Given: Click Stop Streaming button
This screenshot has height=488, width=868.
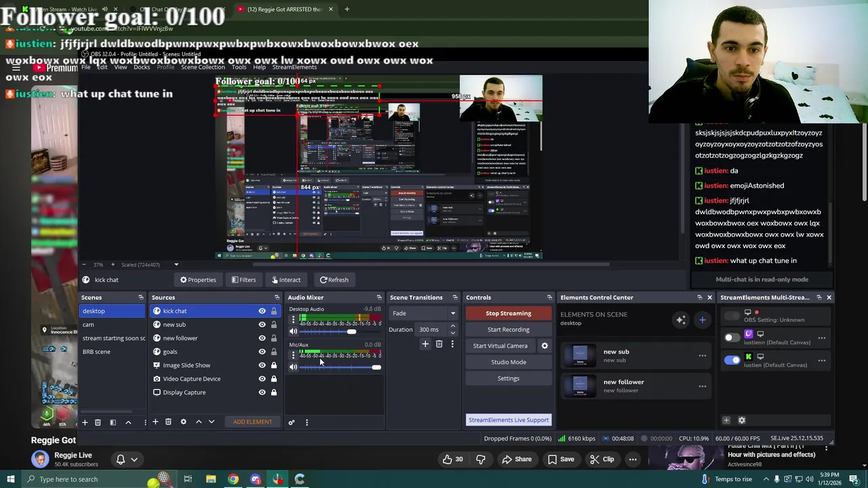Looking at the screenshot, I should [x=509, y=313].
